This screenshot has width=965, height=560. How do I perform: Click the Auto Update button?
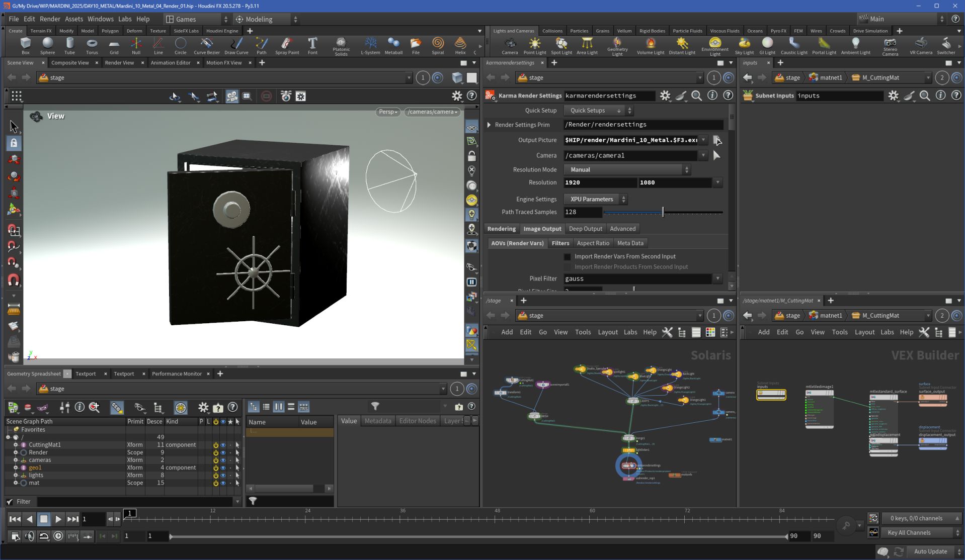tap(930, 551)
